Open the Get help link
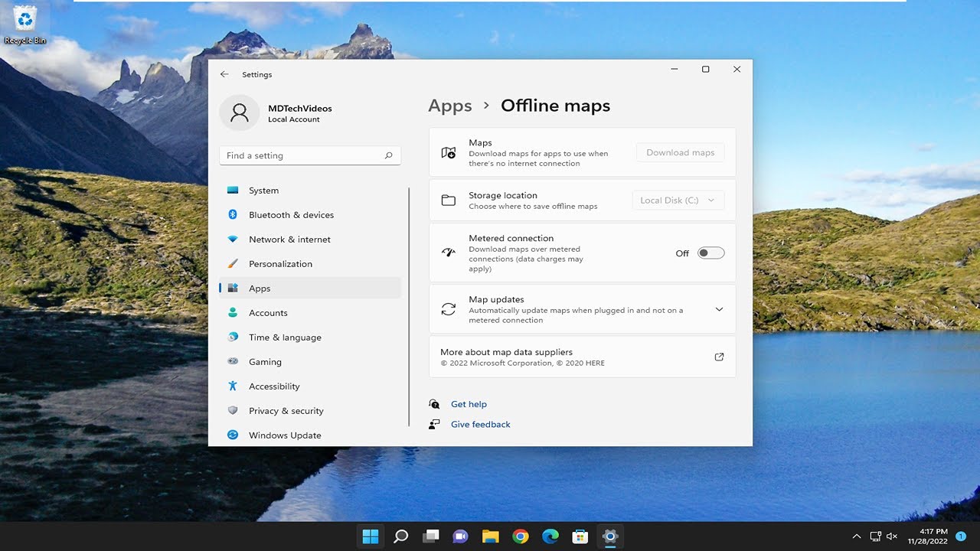Viewport: 980px width, 551px height. 469,404
